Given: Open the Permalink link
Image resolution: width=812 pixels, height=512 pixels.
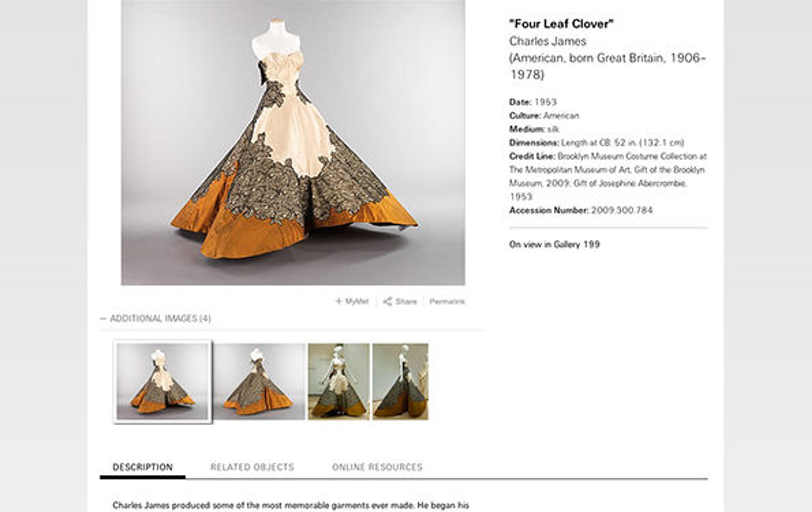Looking at the screenshot, I should (447, 301).
